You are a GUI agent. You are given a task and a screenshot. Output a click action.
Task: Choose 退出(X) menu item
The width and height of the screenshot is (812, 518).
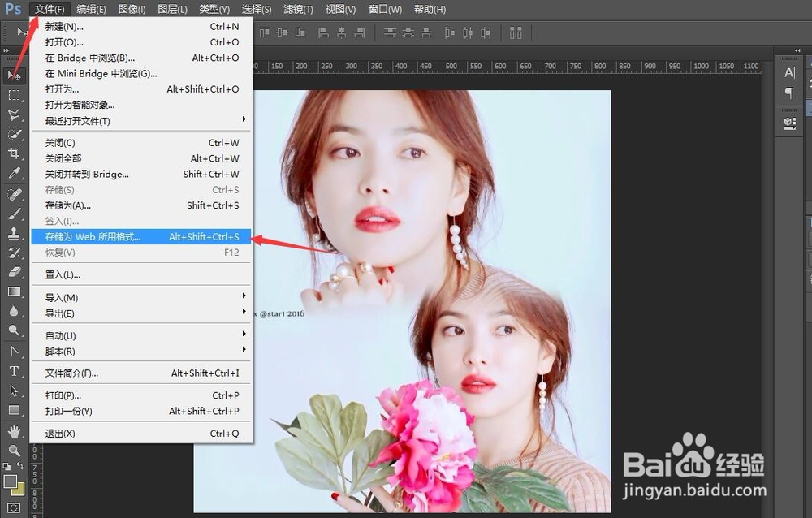[141, 434]
